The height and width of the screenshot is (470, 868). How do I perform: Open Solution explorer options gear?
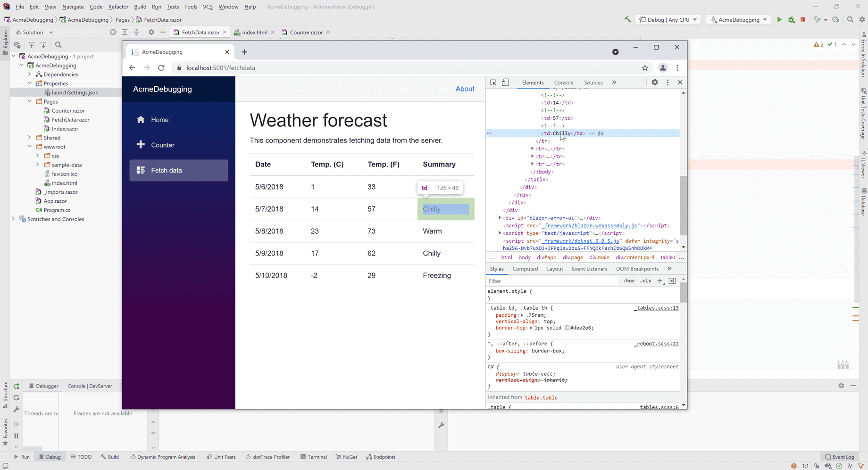tap(151, 32)
